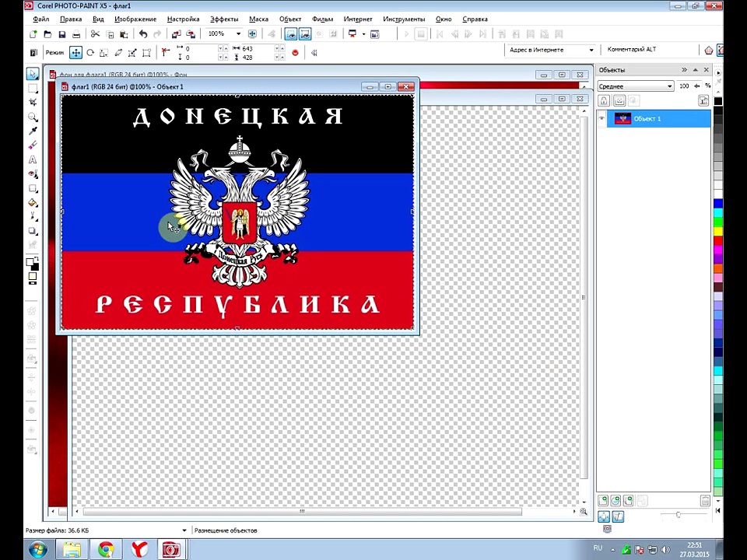Open the Эффекты menu

click(224, 19)
